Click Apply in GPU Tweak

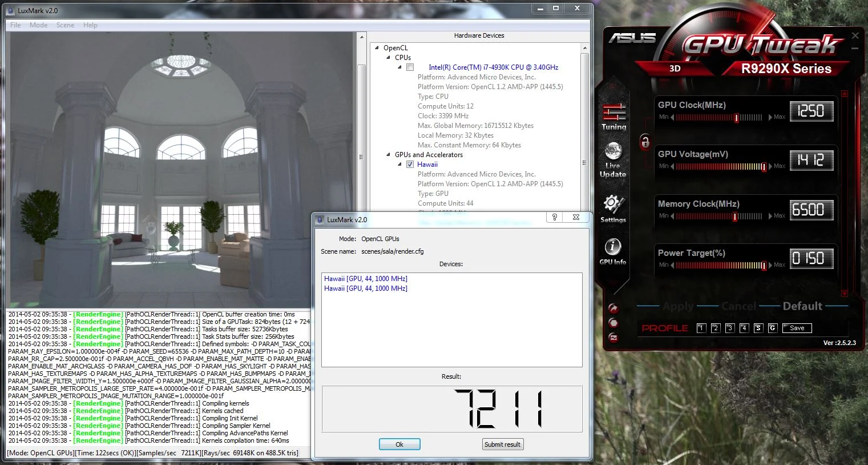pyautogui.click(x=678, y=306)
